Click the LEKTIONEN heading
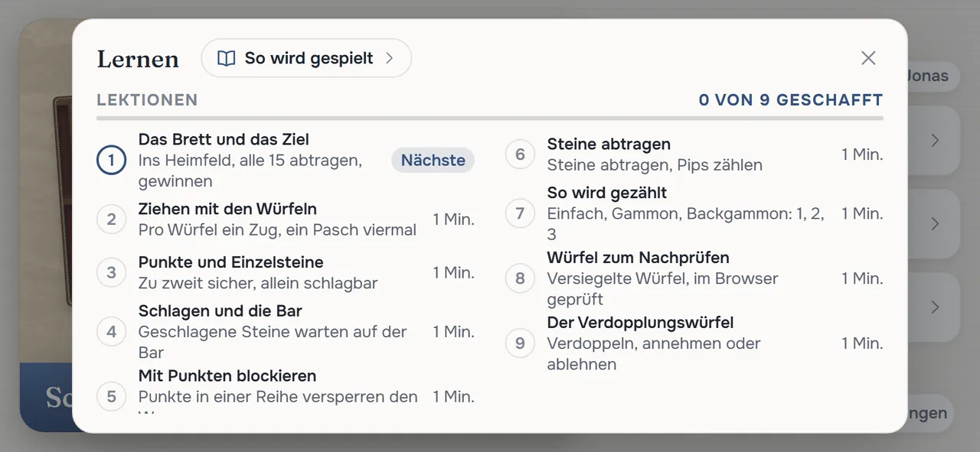 point(147,100)
